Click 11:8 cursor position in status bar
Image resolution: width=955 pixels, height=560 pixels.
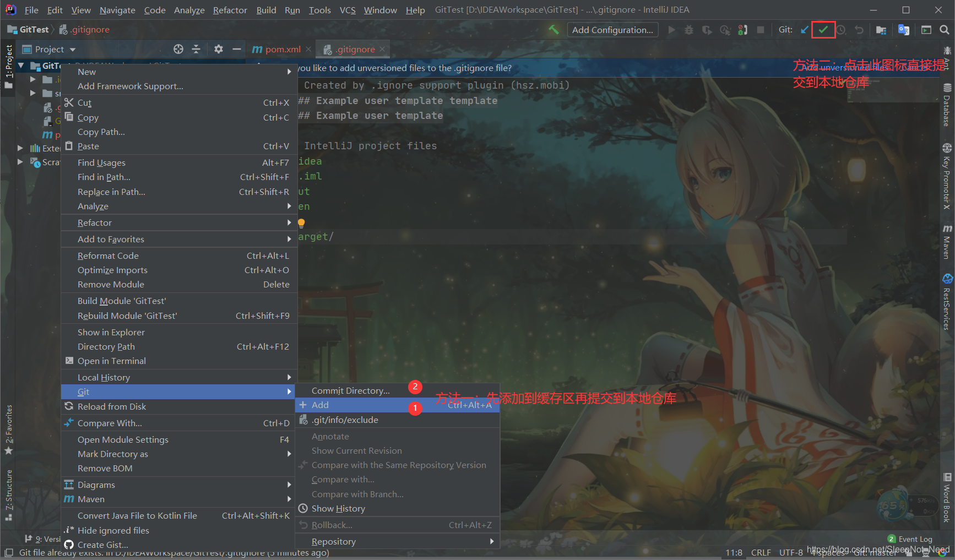click(x=734, y=552)
